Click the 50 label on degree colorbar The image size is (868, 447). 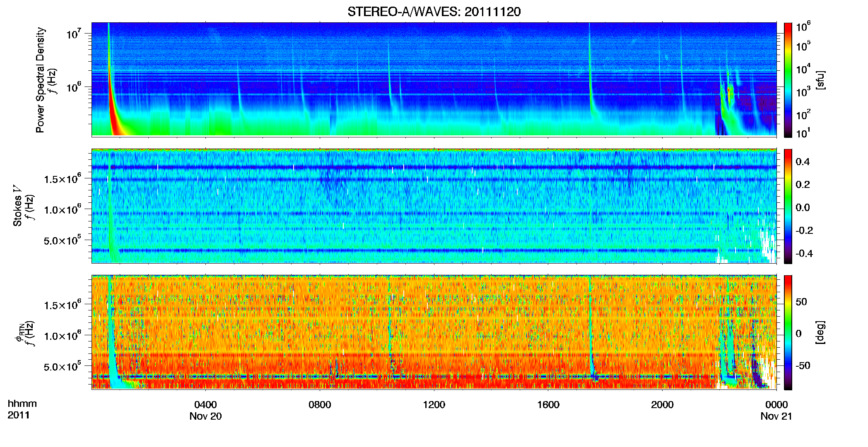(x=801, y=302)
